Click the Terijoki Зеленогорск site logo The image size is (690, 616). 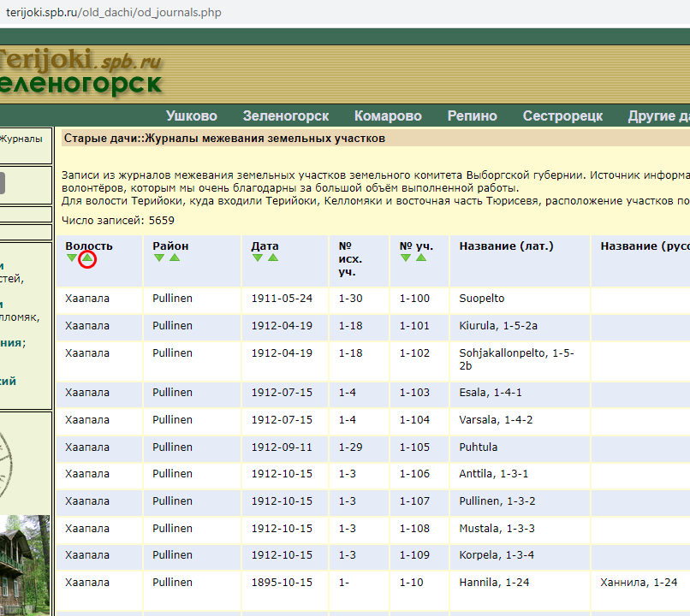coord(80,72)
